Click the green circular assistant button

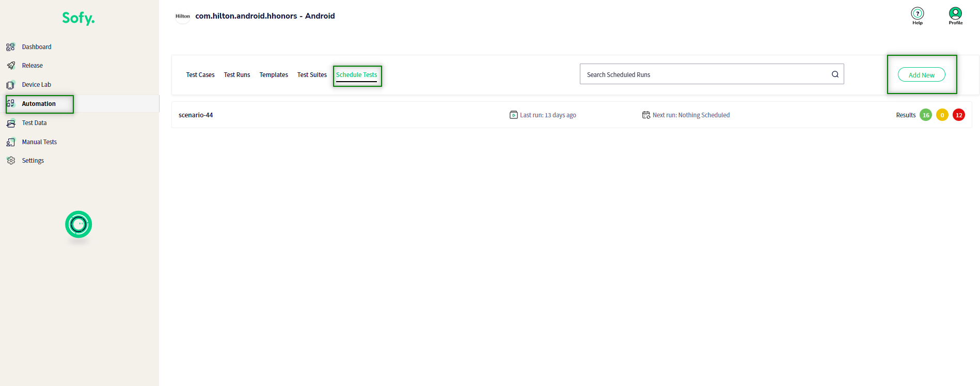tap(78, 224)
